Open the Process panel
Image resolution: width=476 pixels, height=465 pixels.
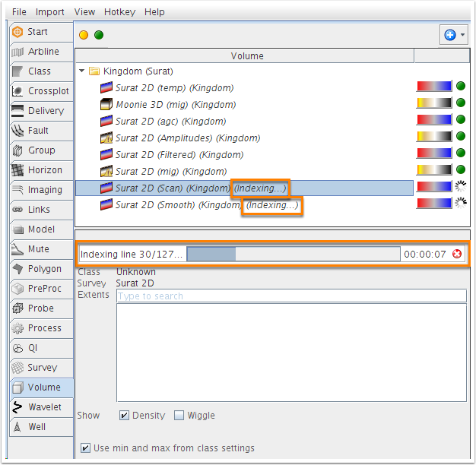pos(41,328)
